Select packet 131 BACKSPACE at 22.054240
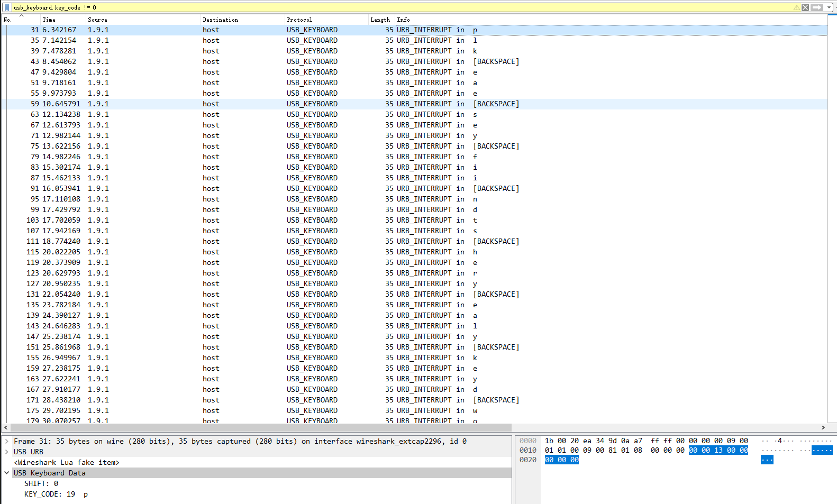The width and height of the screenshot is (837, 504). 415,294
